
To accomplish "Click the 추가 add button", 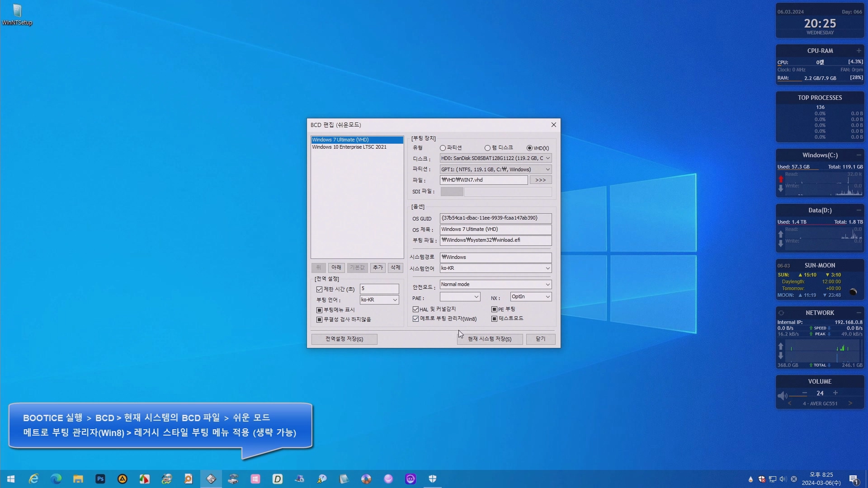I will (x=378, y=267).
